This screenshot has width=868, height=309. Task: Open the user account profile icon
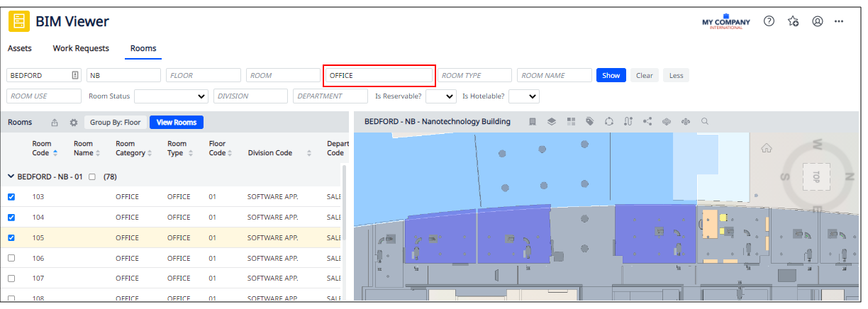pos(817,21)
